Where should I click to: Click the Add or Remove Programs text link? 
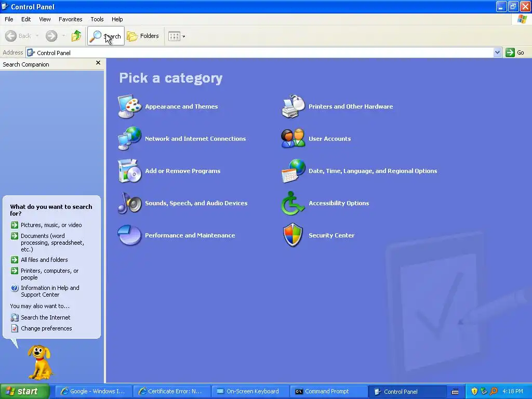183,171
